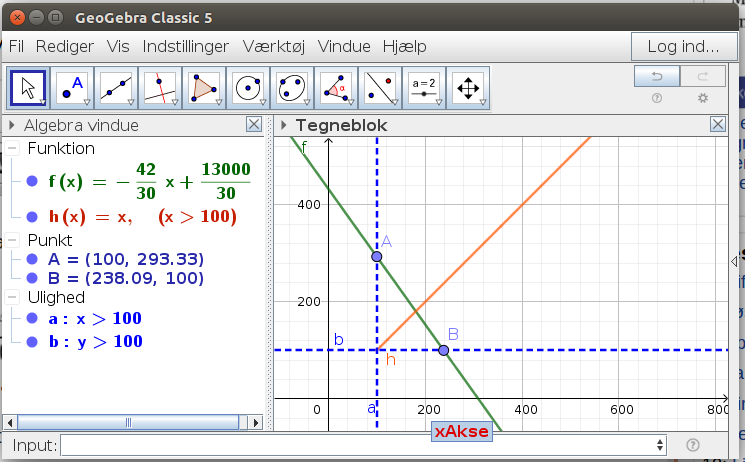Select the a: x > 100 entry

point(95,318)
